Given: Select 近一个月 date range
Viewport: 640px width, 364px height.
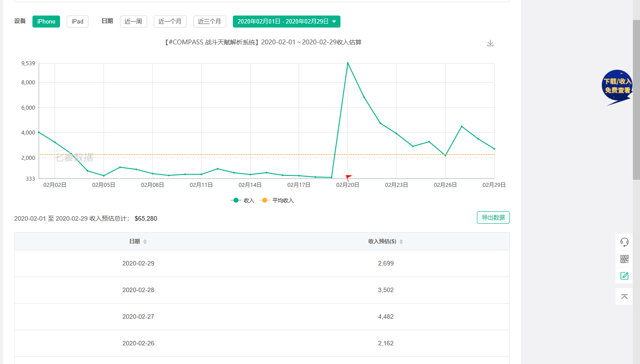Looking at the screenshot, I should 170,21.
